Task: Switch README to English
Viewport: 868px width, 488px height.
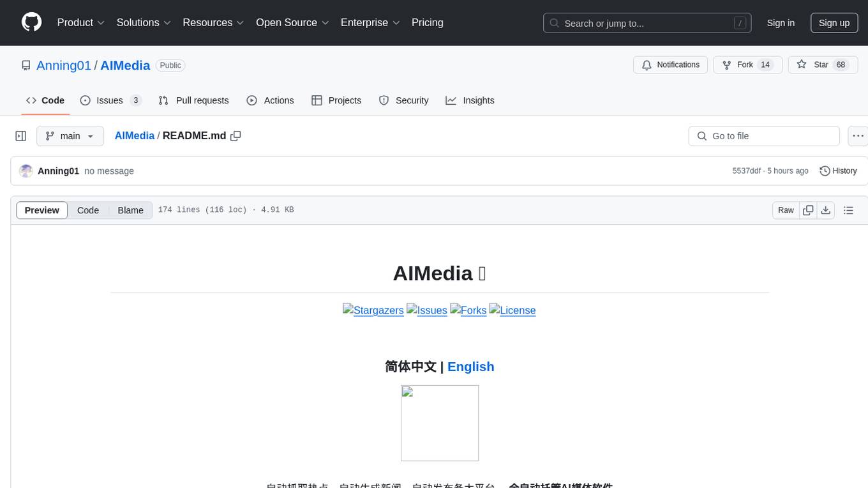Action: 471,367
